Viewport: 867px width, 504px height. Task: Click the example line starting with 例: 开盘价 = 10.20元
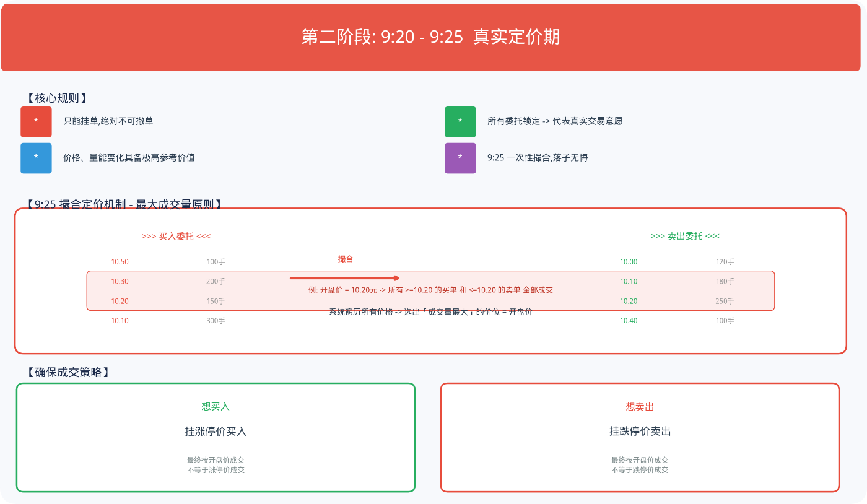[431, 290]
